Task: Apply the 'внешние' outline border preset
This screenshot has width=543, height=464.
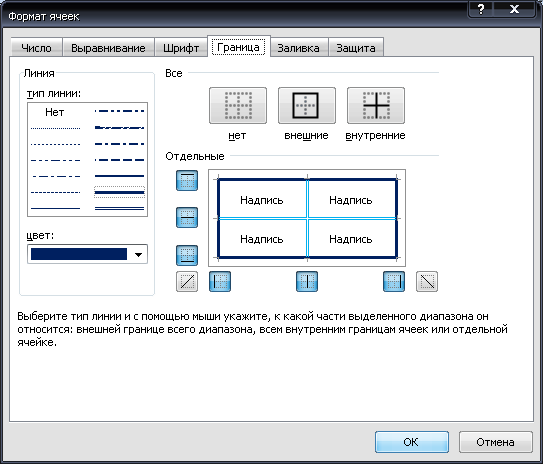Action: 307,105
